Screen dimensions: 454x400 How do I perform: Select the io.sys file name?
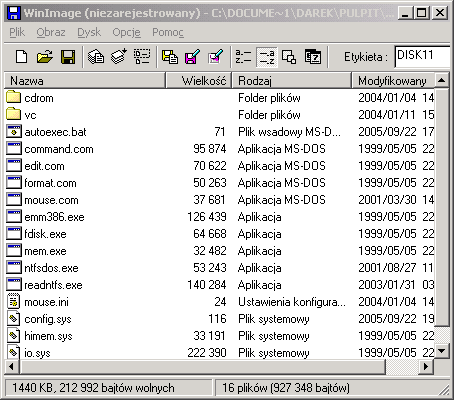37,353
